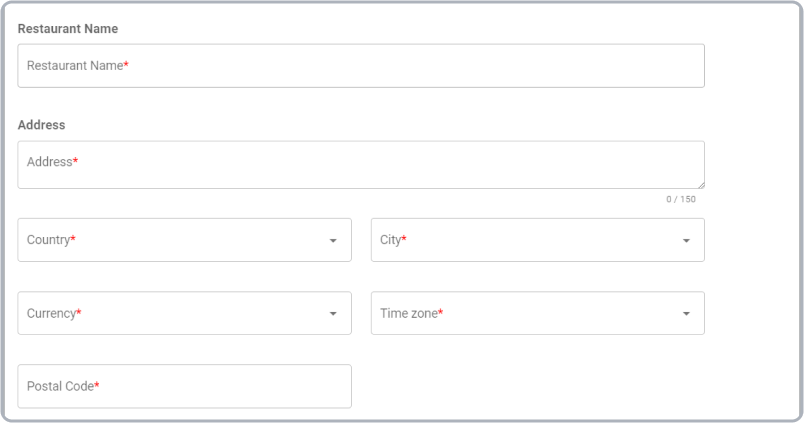Click the Address textarea resize handle
The image size is (804, 423).
coord(700,184)
